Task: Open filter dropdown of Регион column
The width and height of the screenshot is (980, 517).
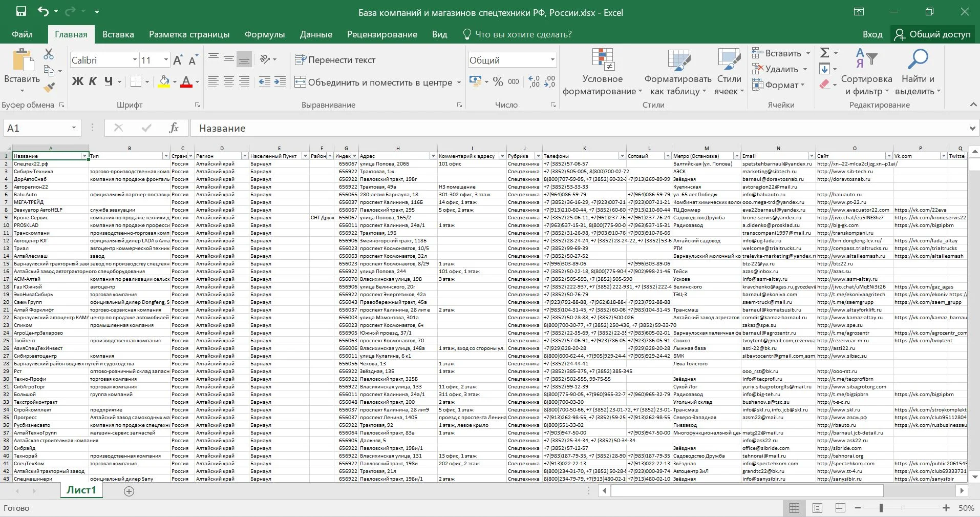Action: coord(245,156)
